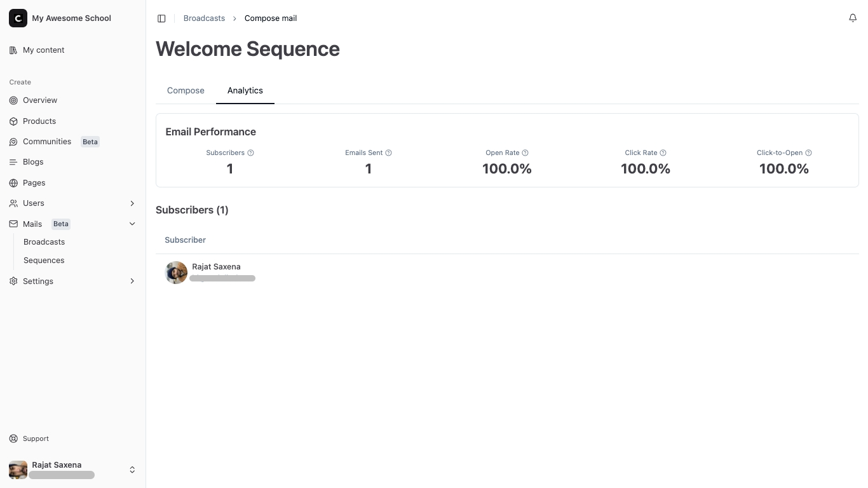Open the My content library section
The image size is (868, 488).
[x=43, y=50]
